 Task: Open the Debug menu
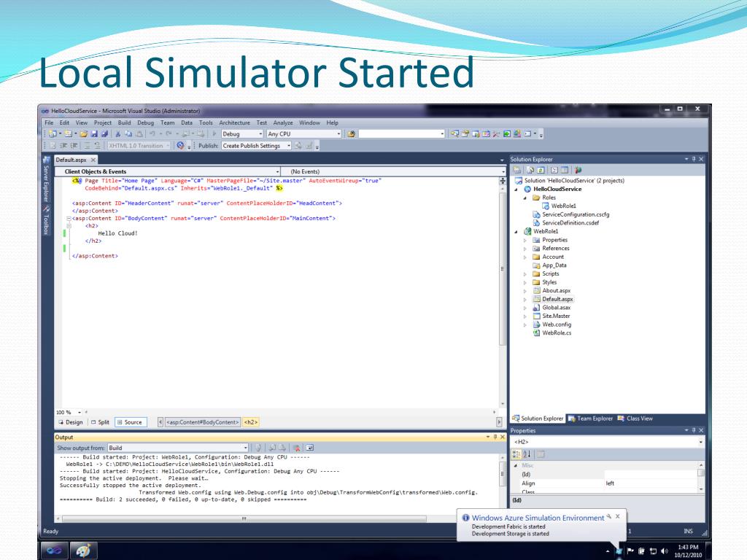coord(145,122)
